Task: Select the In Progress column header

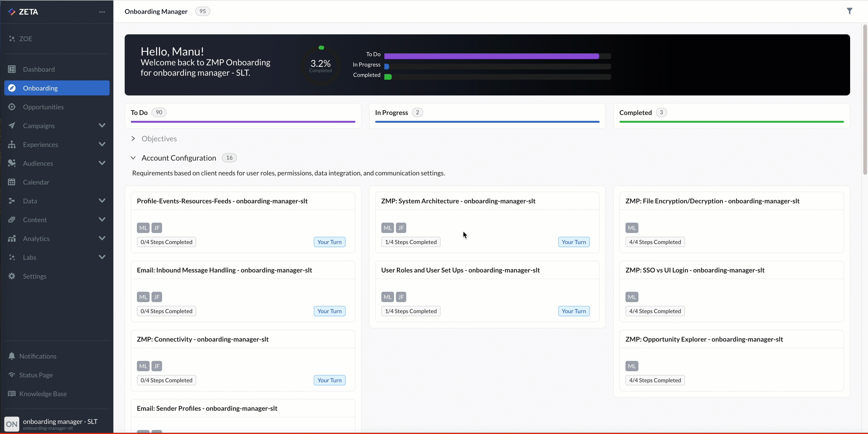Action: pos(487,115)
